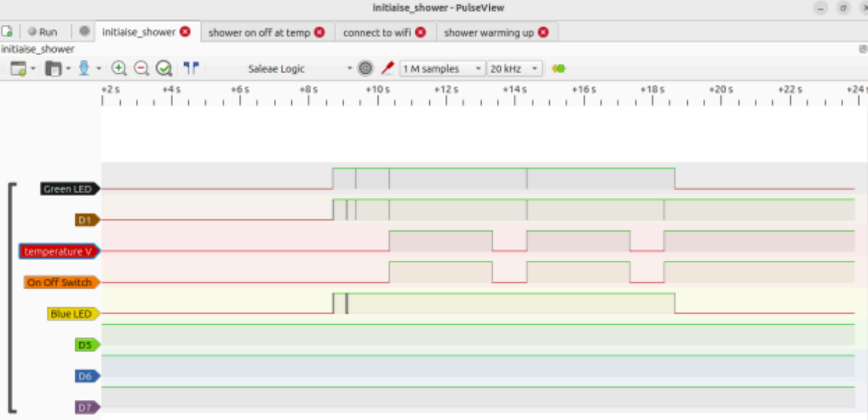Select the On Off Switch channel label
868x420 pixels.
62,283
